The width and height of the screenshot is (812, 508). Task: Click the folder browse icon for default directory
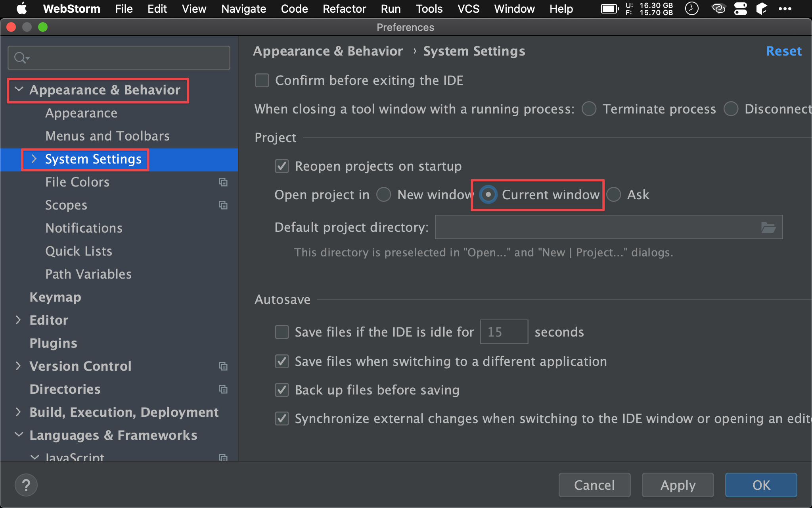click(x=768, y=227)
